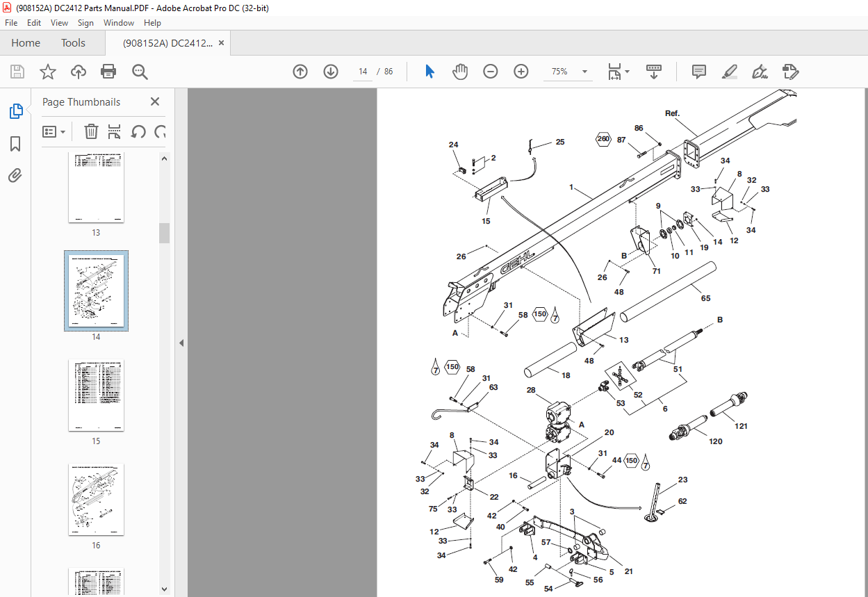This screenshot has width=868, height=597.
Task: Click the Save file icon
Action: pos(17,72)
